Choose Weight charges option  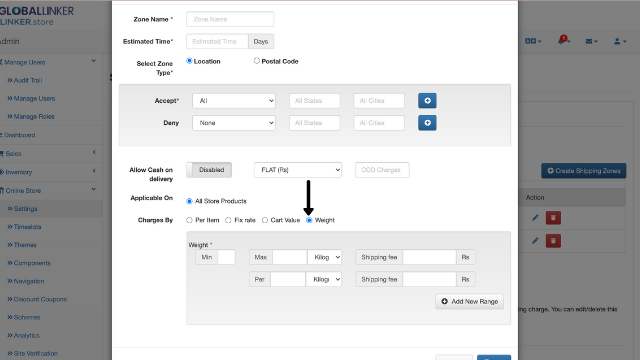(x=309, y=220)
